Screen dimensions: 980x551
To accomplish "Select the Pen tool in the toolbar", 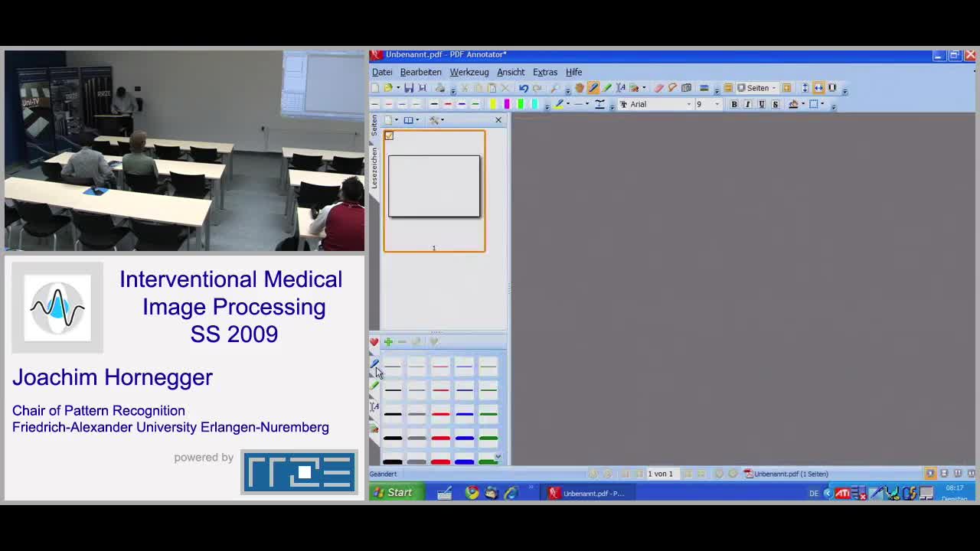I will pyautogui.click(x=593, y=88).
